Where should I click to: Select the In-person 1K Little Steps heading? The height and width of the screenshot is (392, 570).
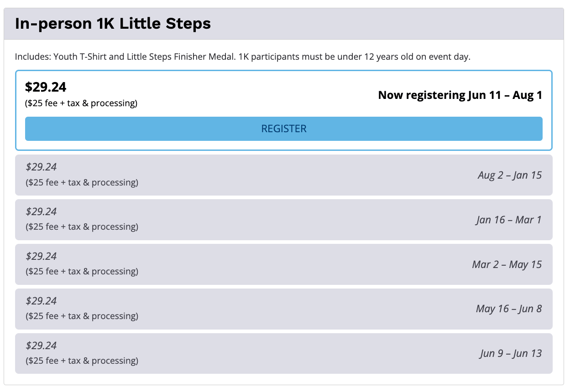coord(113,23)
